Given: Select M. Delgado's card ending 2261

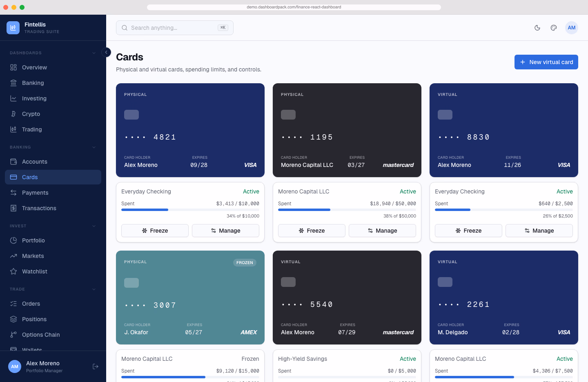Looking at the screenshot, I should 504,298.
